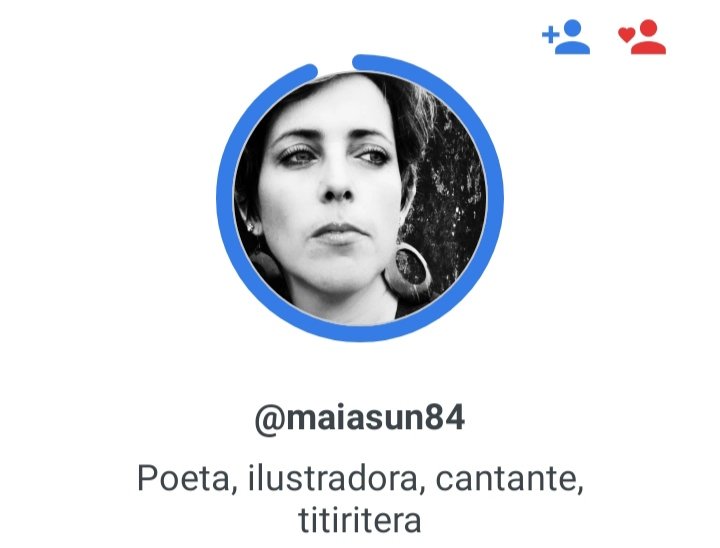The image size is (720, 548).
Task: Click the blue progress ring around the avatar
Action: (495, 198)
